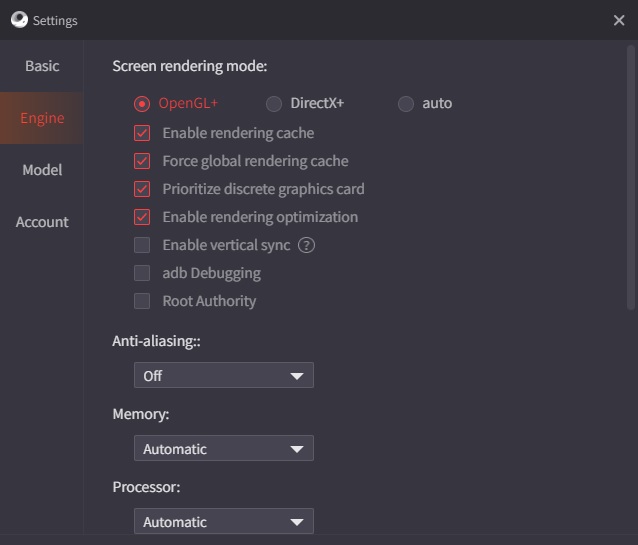Open the Anti-aliasing dropdown

224,375
